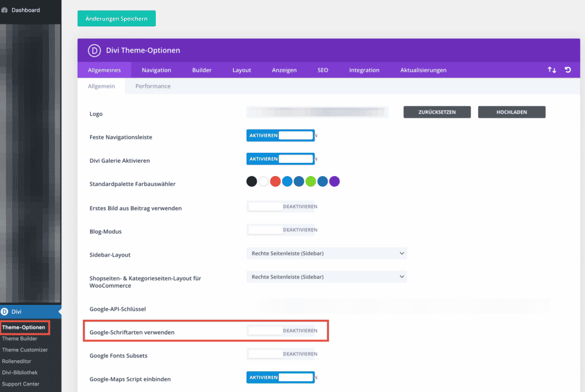585x392 pixels.
Task: Click the Dashboard gauge icon in sidebar
Action: click(5, 10)
